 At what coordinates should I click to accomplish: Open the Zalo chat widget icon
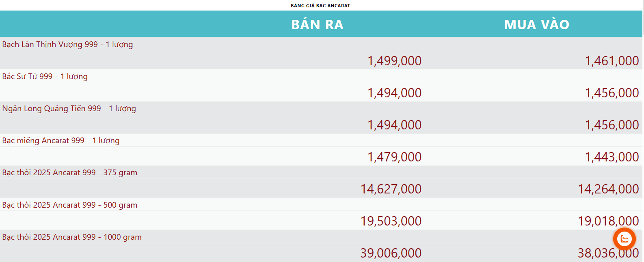pos(624,238)
